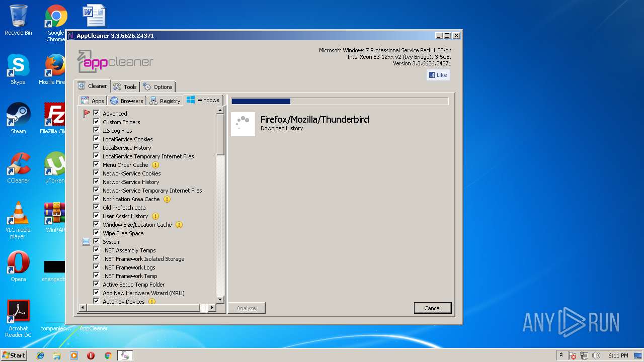Show hidden system tray icons arrow
Image resolution: width=644 pixels, height=362 pixels.
[561, 355]
